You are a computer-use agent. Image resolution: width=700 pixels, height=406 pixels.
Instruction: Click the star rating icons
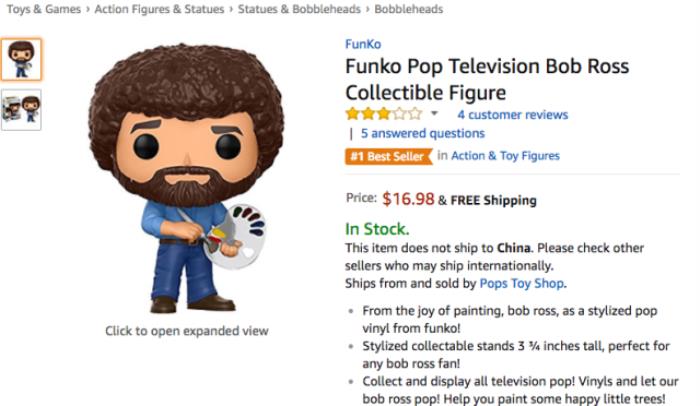click(x=384, y=115)
